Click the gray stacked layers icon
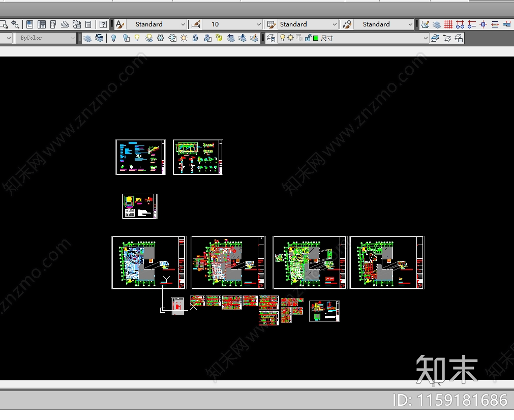514x420 pixels. (437, 24)
